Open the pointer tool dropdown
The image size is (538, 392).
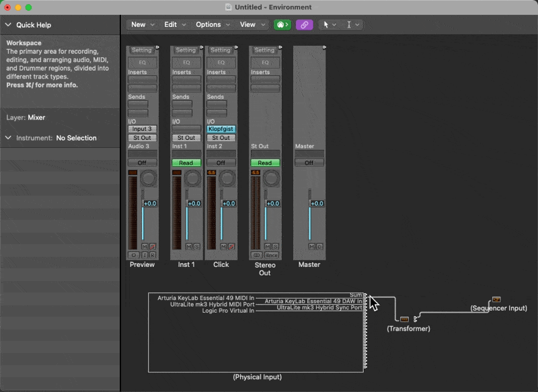click(329, 25)
